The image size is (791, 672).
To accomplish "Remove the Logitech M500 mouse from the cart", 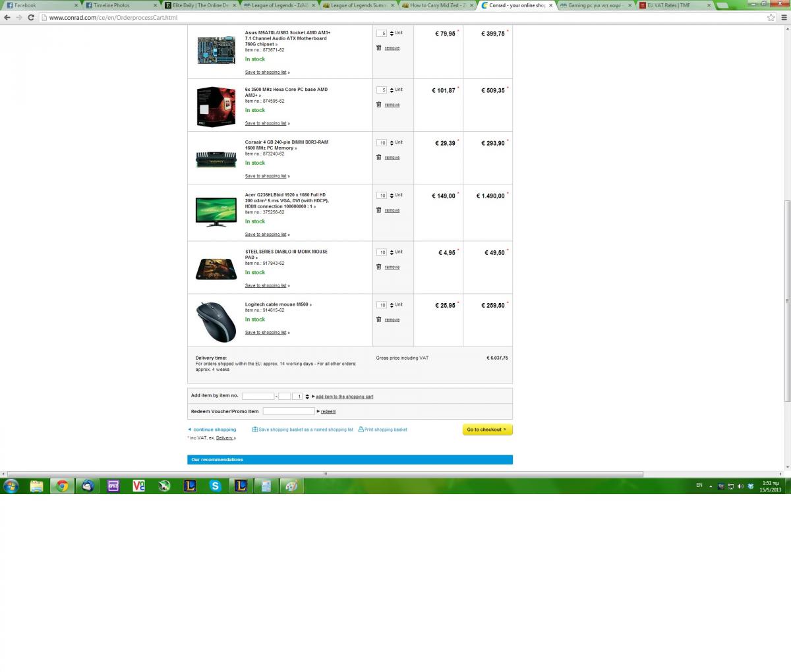I will pyautogui.click(x=392, y=320).
